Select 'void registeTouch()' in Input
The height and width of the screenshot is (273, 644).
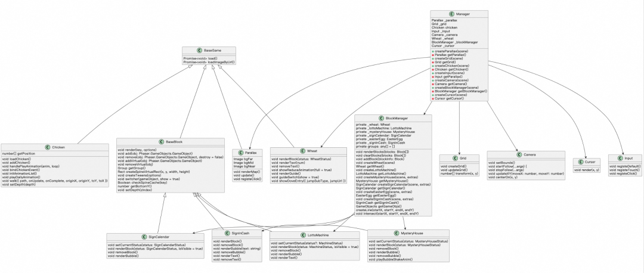click(623, 170)
